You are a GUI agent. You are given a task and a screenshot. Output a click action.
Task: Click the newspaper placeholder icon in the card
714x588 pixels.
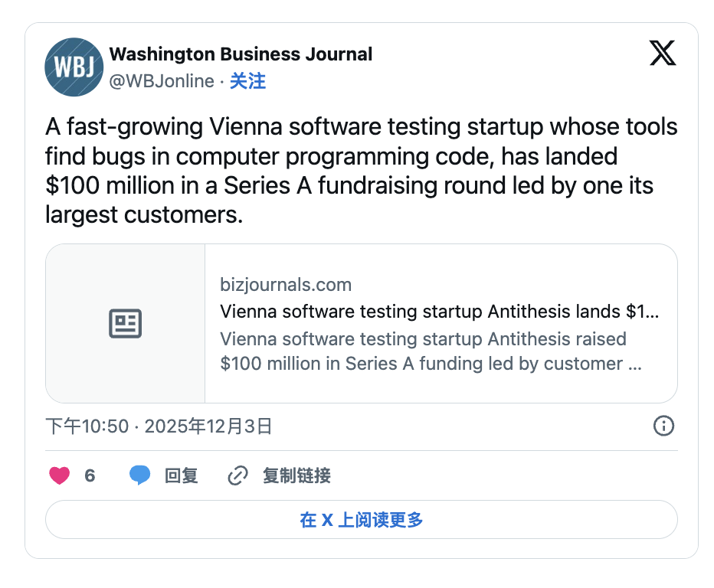pos(125,324)
